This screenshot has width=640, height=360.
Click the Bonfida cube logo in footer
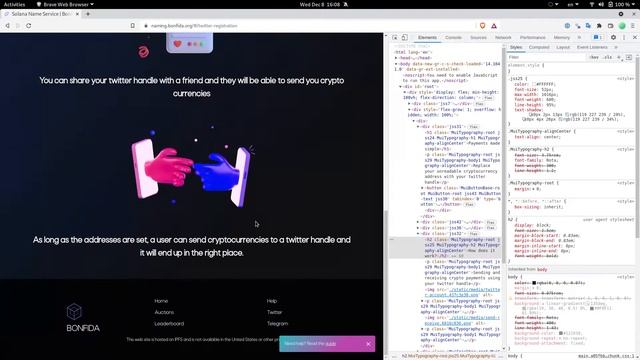[74, 312]
